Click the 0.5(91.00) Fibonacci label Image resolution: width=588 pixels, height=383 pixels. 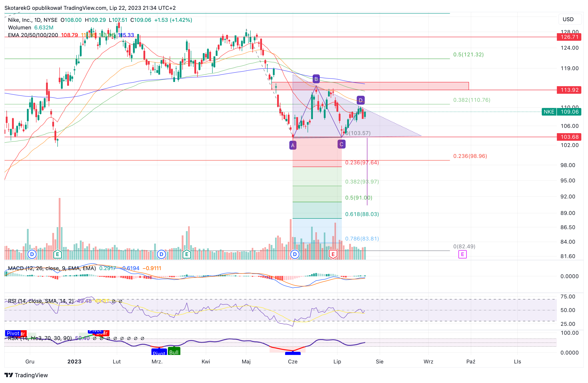359,198
